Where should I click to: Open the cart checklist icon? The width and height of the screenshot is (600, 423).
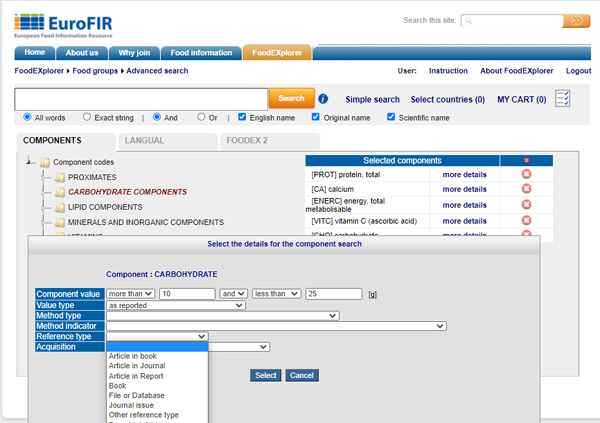click(x=563, y=98)
